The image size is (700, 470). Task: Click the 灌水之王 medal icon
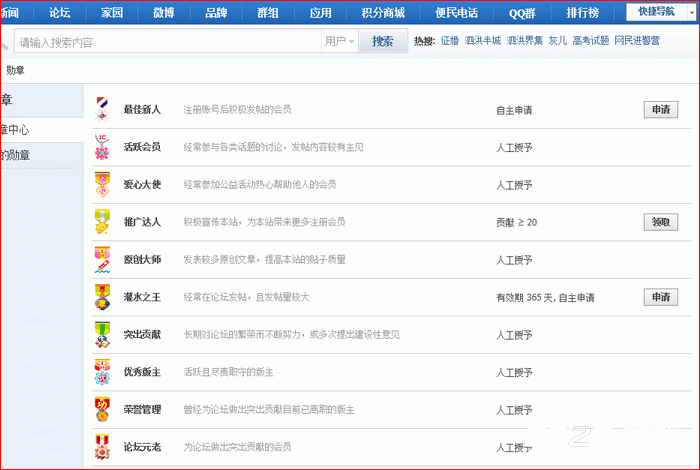[102, 297]
